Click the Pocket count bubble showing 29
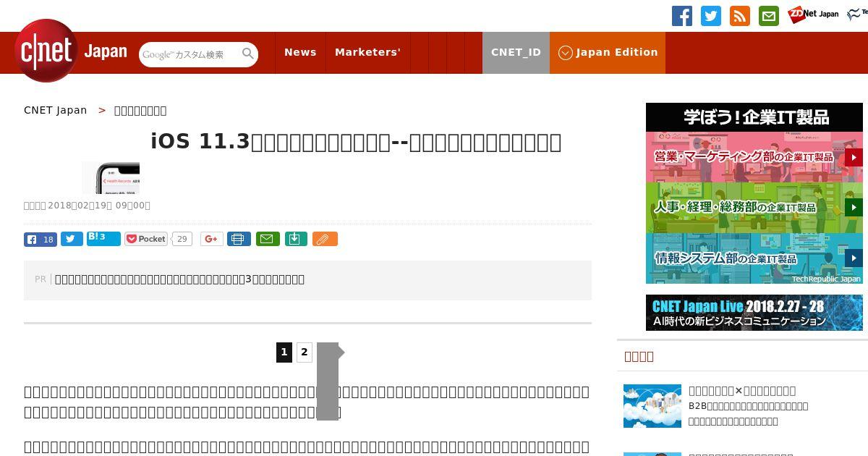The image size is (868, 456). tap(182, 239)
